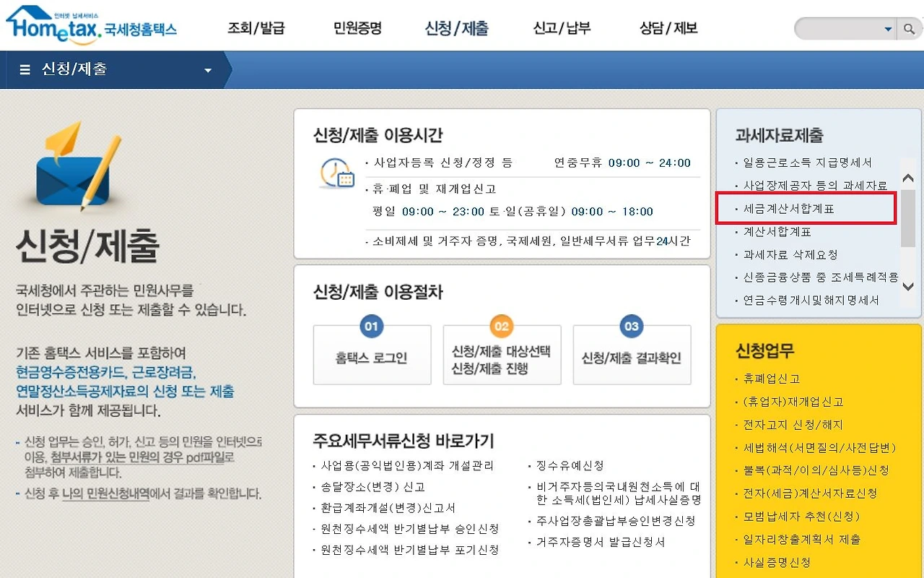Viewport: 924px width, 578px height.
Task: Click the up chevron in 과세자료제출 panel
Action: 907,179
